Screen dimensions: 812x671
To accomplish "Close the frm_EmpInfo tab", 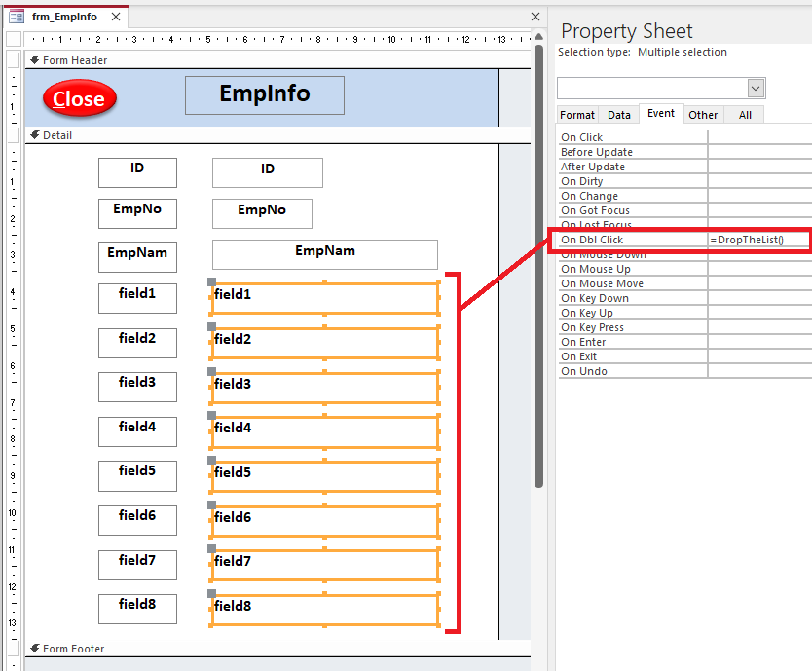I will click(x=116, y=17).
